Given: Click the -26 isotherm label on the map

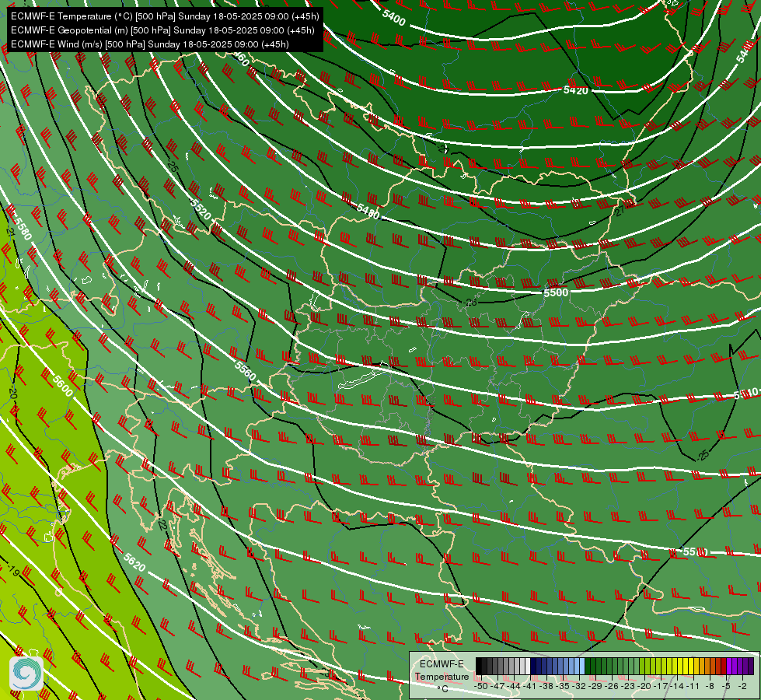Looking at the screenshot, I should coord(470,302).
